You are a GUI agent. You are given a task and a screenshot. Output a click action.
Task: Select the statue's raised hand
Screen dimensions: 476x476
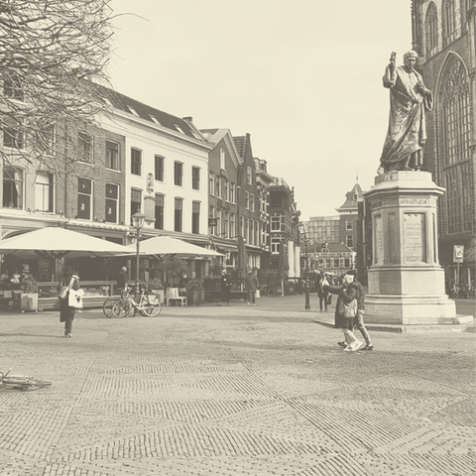[393, 59]
